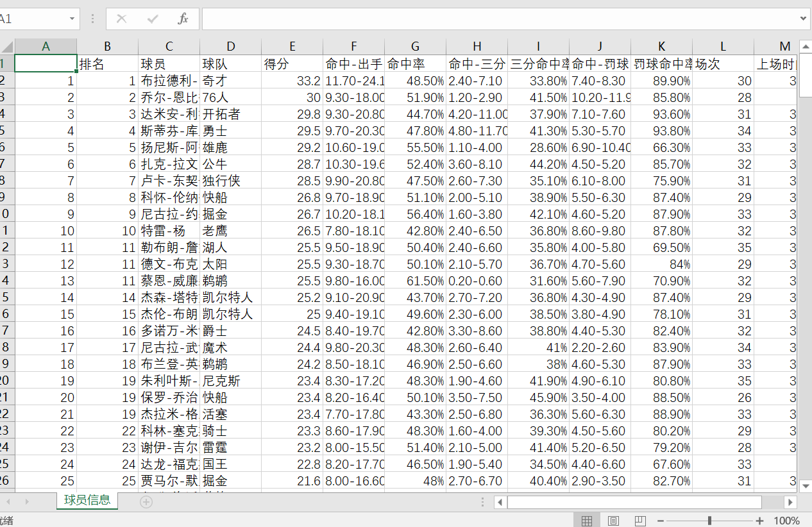Go to previous sheet tab arrow

coord(9,501)
